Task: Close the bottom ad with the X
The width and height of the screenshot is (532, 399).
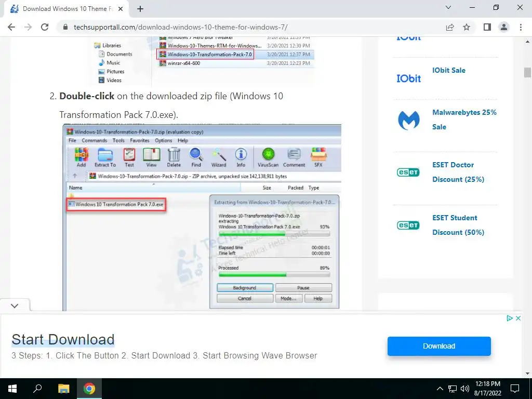Action: (518, 318)
